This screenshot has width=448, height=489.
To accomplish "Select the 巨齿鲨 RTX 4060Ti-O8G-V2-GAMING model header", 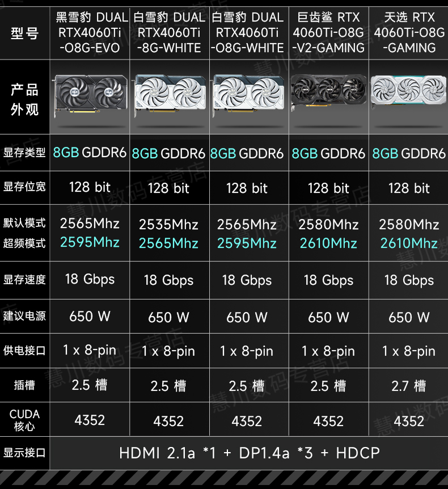I will [328, 32].
